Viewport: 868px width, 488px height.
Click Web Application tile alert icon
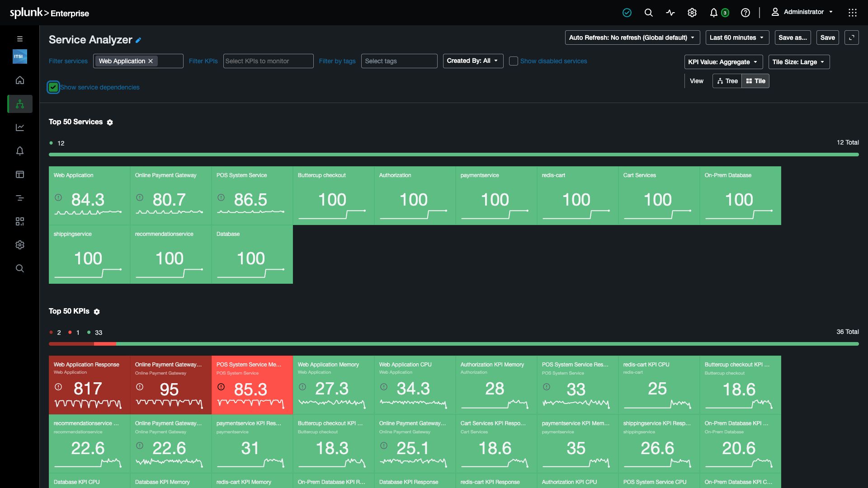[58, 197]
